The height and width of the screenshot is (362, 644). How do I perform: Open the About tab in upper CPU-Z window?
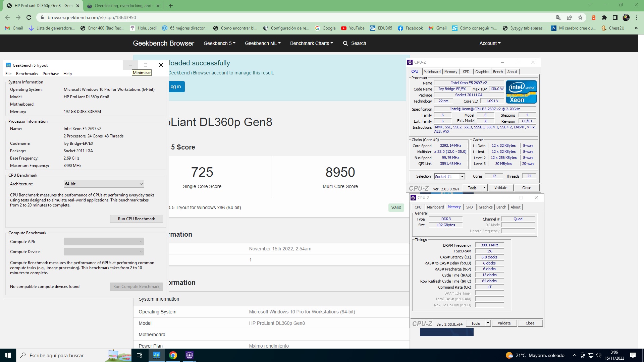click(512, 72)
